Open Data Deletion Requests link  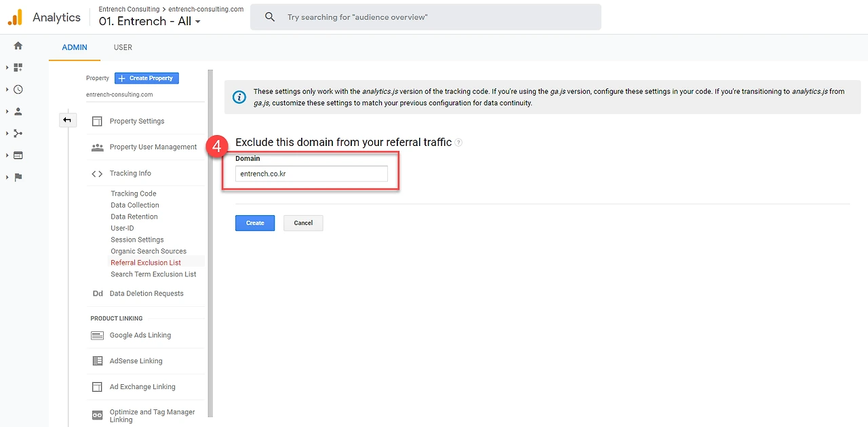click(146, 293)
